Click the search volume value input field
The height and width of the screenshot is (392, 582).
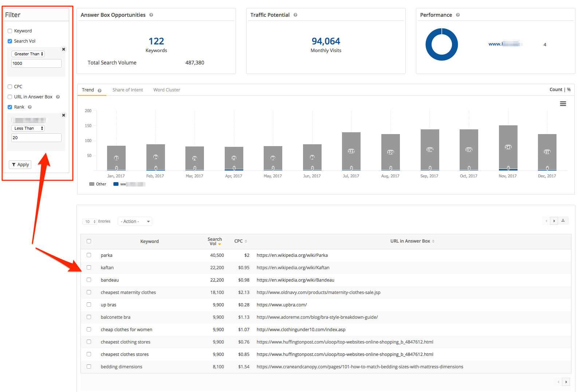(36, 63)
